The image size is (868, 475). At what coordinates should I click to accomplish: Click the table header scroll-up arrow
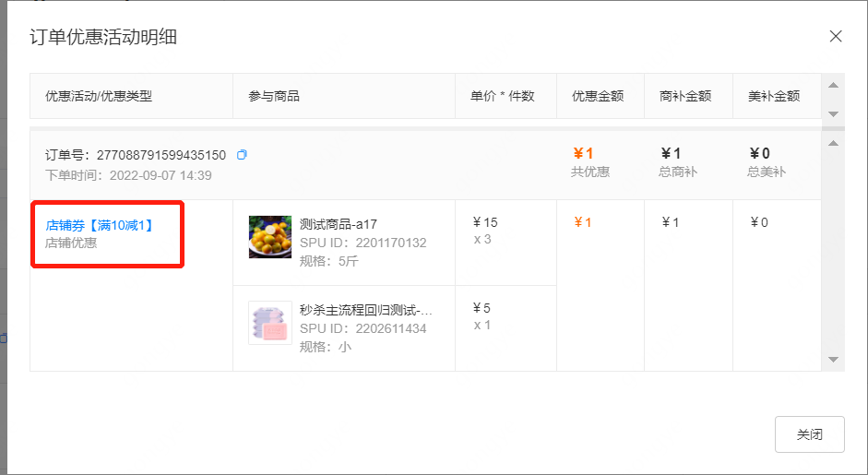tap(833, 86)
